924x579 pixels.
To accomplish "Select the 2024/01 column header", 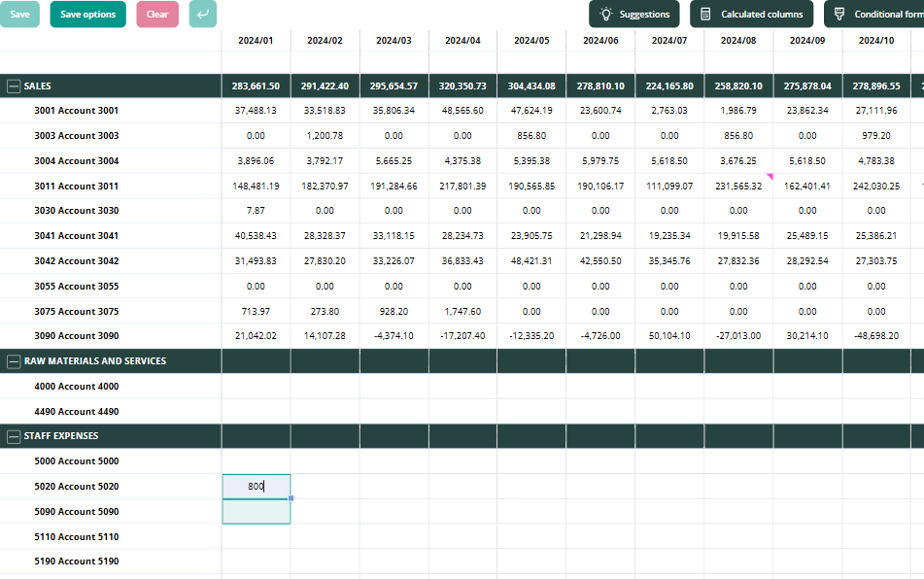I will (x=256, y=41).
